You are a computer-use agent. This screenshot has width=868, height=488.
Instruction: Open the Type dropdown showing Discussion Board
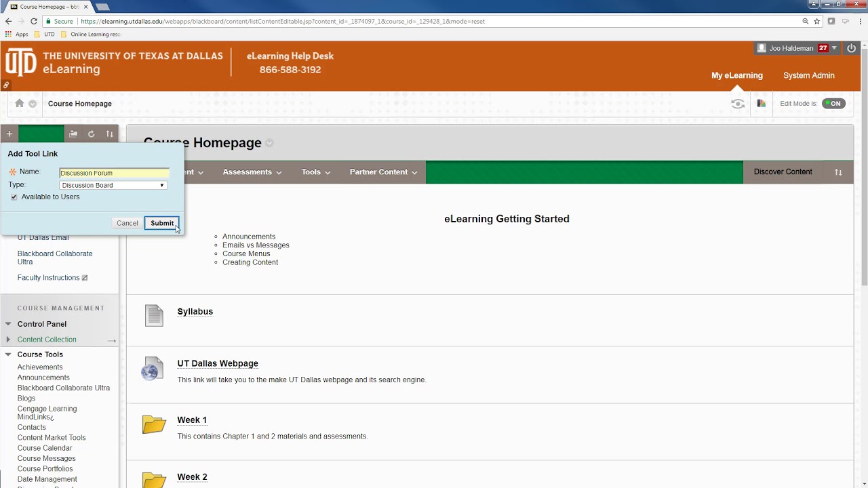(x=113, y=185)
